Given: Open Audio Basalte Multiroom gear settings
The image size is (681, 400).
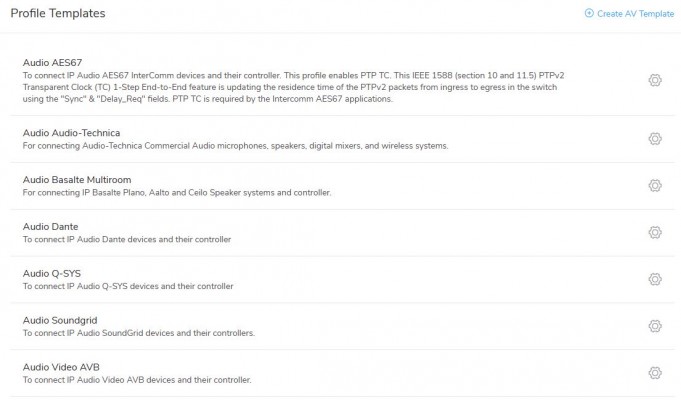Looking at the screenshot, I should point(655,186).
